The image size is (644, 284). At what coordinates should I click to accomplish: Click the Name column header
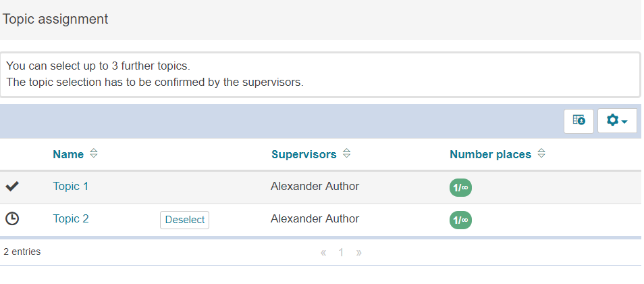[68, 154]
